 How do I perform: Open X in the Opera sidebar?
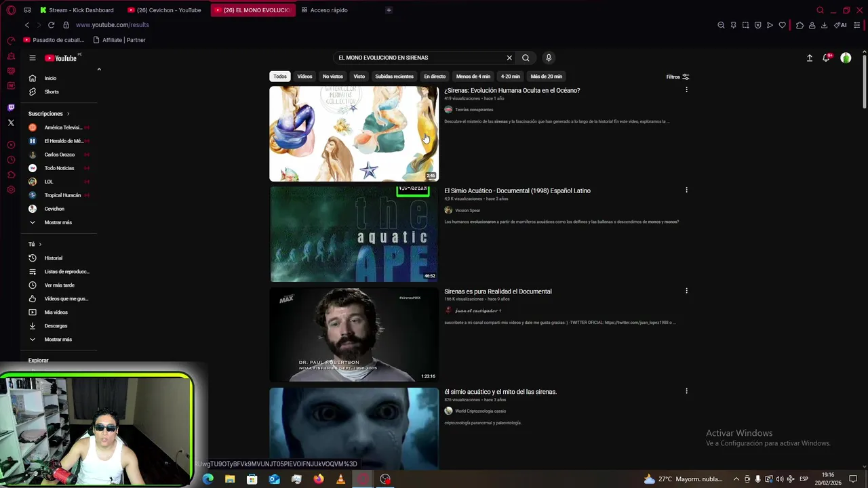pos(11,123)
